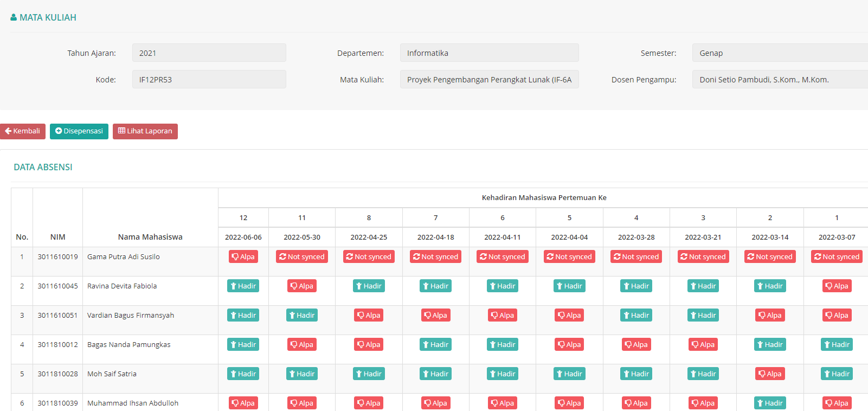Click Gama Putra's Not synced for 2022-05-30
868x411 pixels.
click(302, 256)
